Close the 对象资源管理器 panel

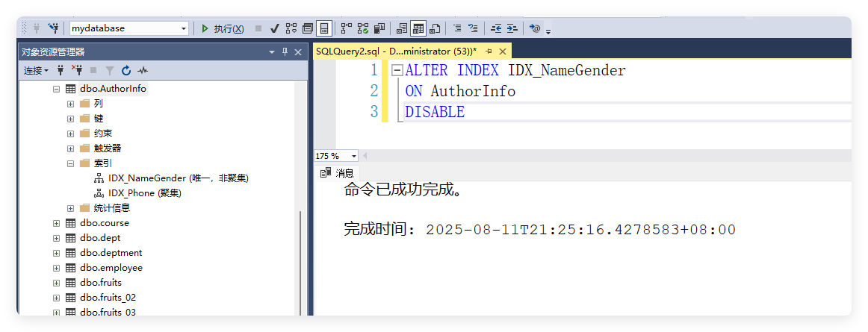coord(298,52)
